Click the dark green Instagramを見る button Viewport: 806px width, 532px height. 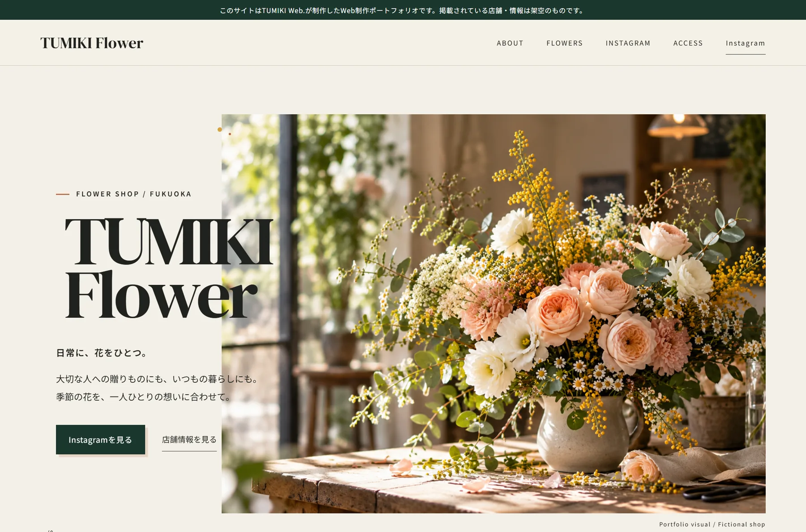100,440
